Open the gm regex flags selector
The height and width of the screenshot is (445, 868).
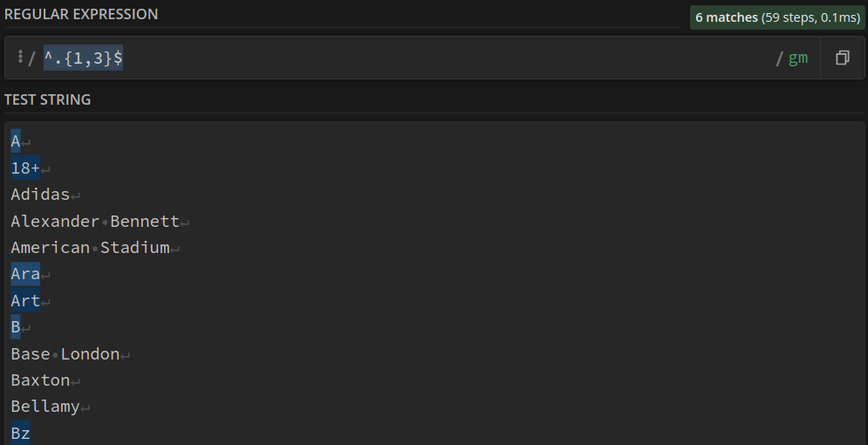coord(797,58)
